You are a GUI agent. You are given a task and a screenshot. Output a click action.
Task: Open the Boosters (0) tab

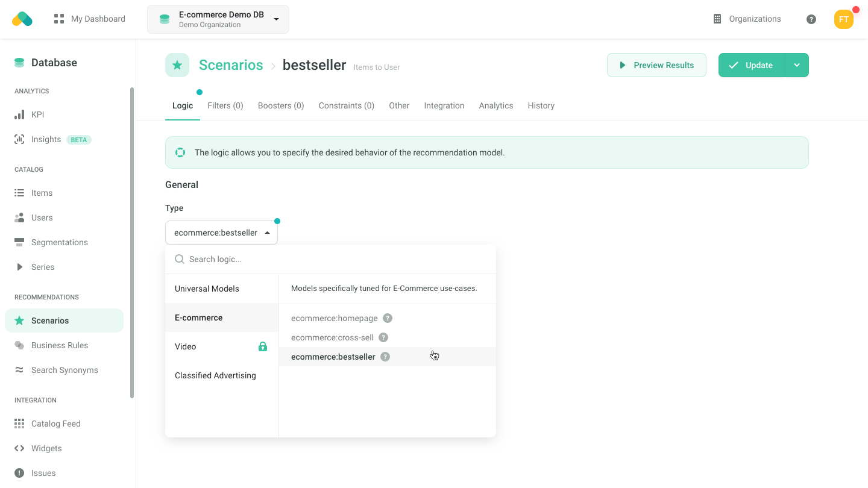(281, 105)
